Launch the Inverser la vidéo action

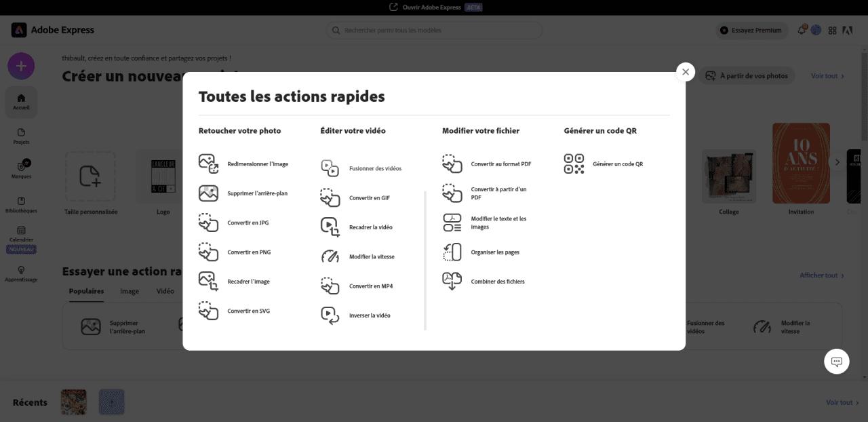pos(370,315)
